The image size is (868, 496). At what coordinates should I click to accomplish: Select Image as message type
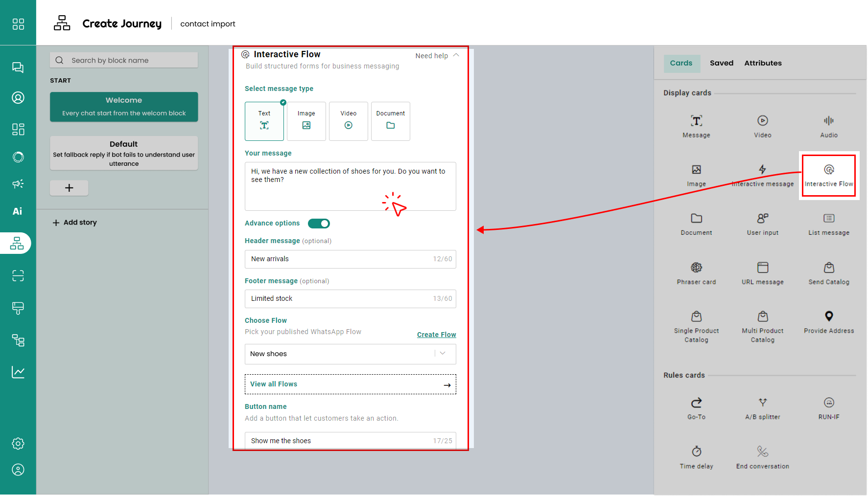[x=306, y=121]
